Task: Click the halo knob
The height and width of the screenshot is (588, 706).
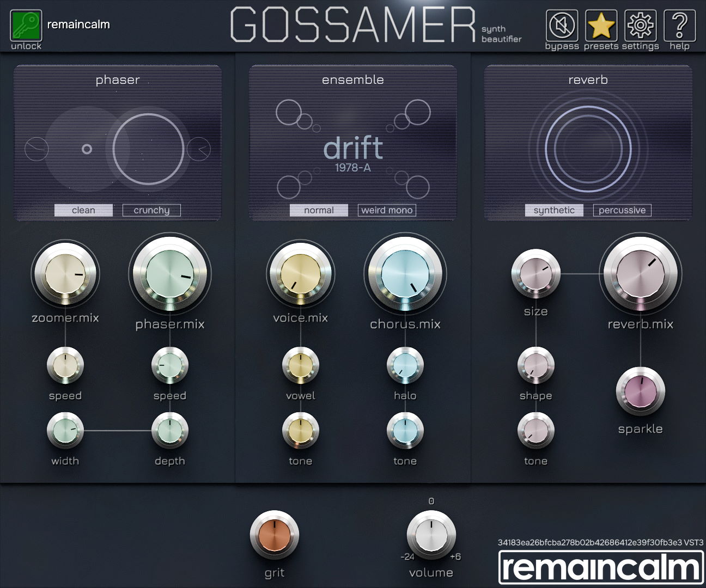Action: 405,365
